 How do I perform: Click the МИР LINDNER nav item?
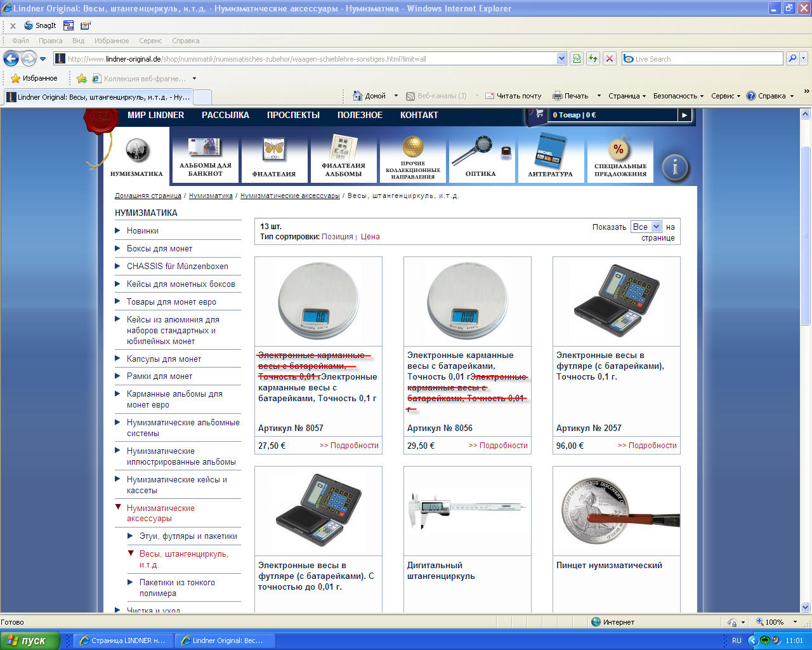point(155,115)
